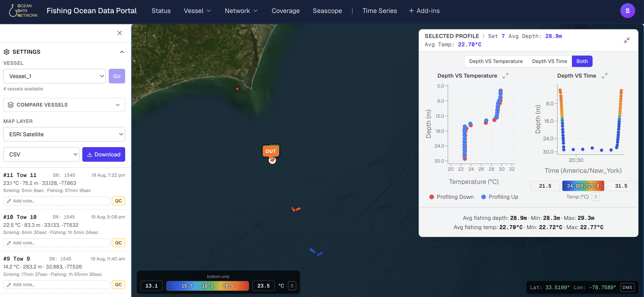Open the Vessel_1 vessel dropdown
The width and height of the screenshot is (644, 297).
[54, 76]
